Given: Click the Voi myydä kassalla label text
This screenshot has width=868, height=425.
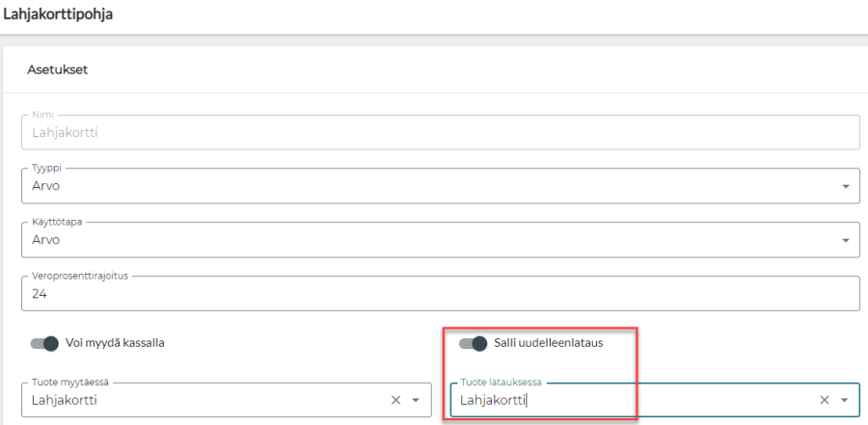Looking at the screenshot, I should [x=121, y=343].
